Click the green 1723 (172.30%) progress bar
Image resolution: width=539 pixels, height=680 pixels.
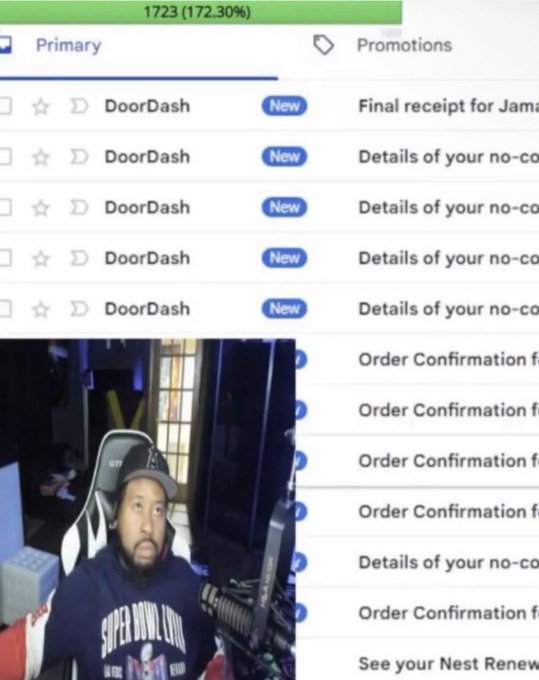point(201,12)
